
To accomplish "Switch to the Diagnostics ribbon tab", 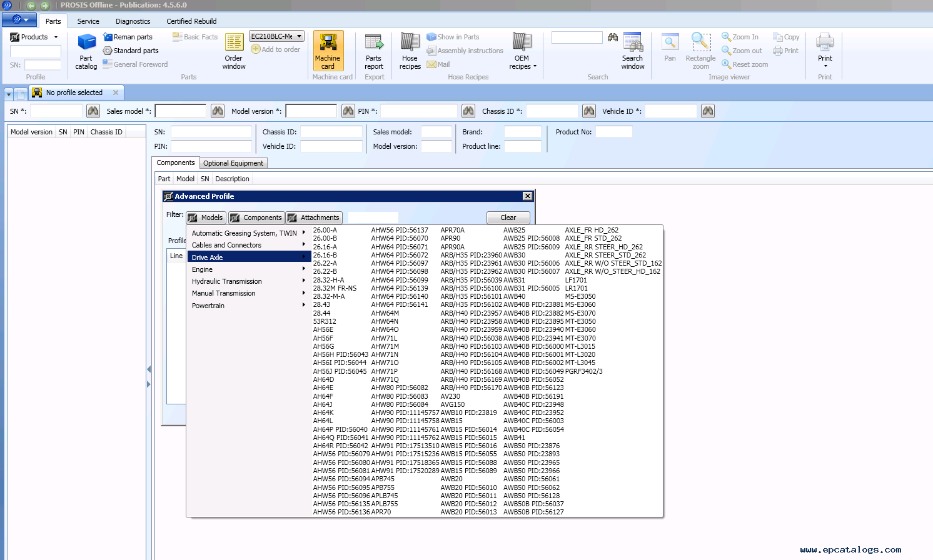I will pos(133,21).
